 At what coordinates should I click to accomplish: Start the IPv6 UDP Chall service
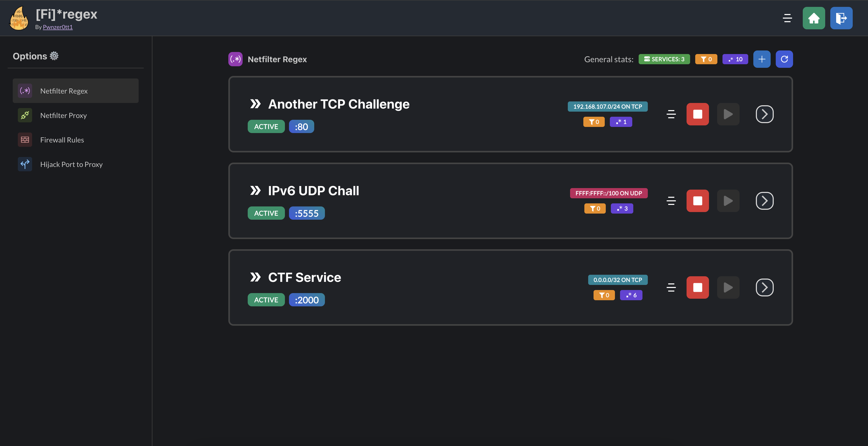click(x=728, y=201)
